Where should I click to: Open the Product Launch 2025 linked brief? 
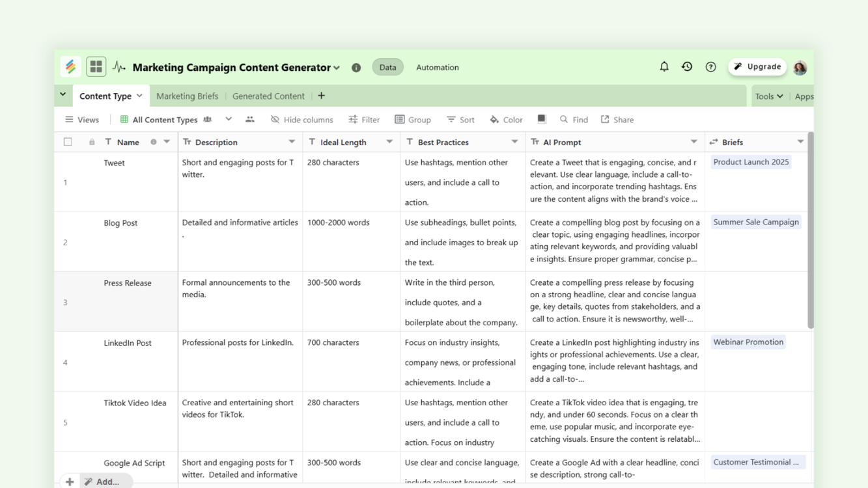point(751,161)
